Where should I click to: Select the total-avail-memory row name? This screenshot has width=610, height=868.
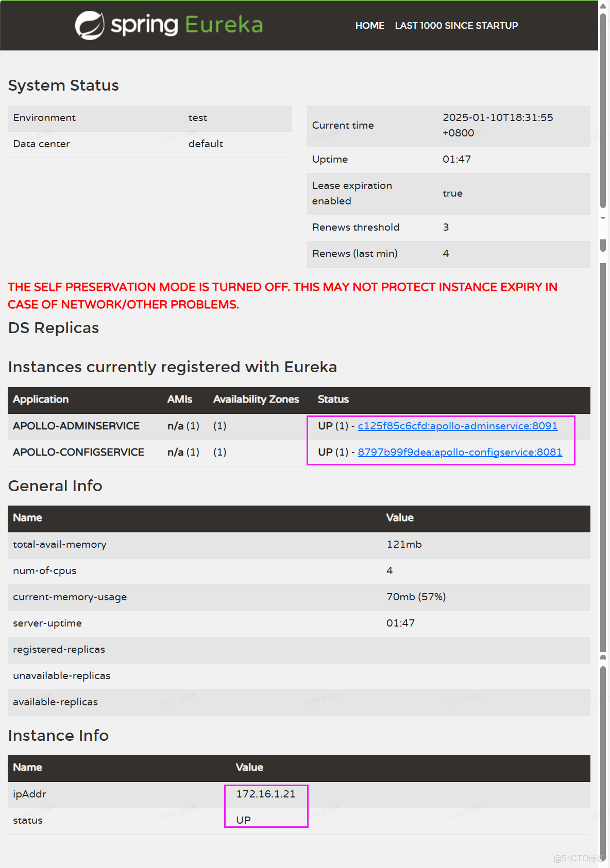(60, 545)
